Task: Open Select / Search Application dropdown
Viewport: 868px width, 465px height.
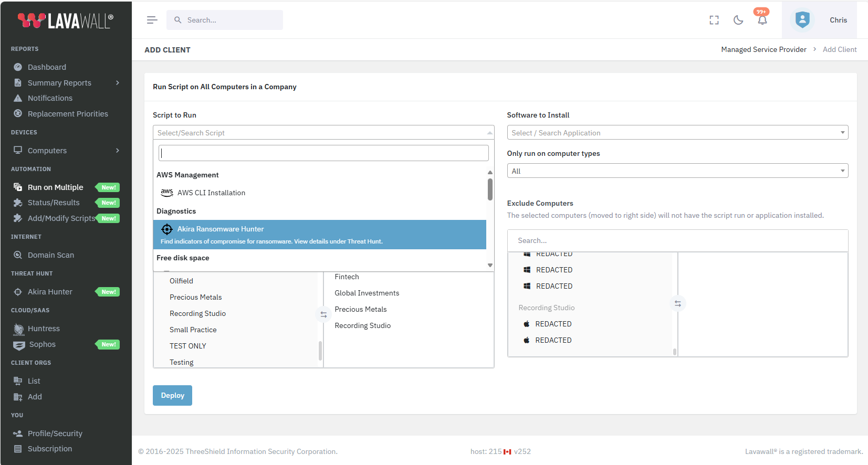Action: (x=677, y=133)
